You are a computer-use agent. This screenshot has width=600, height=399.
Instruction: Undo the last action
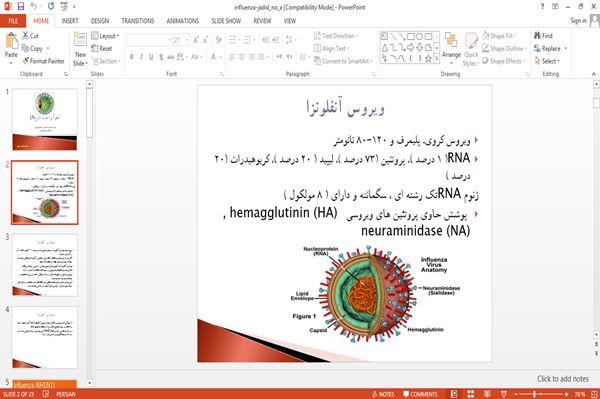34,6
